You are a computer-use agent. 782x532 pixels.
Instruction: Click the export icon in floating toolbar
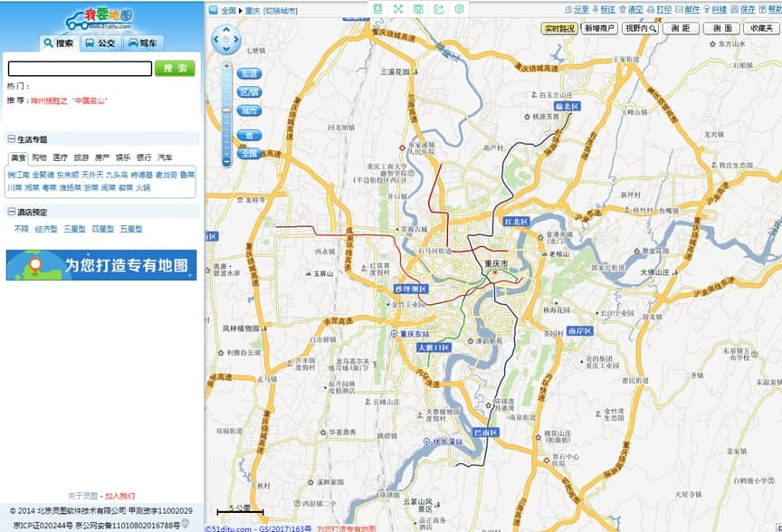(x=439, y=9)
